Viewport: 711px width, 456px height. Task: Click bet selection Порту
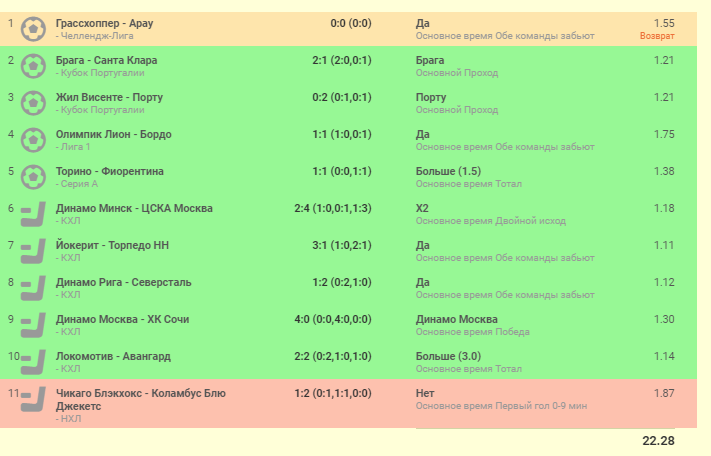pos(431,97)
